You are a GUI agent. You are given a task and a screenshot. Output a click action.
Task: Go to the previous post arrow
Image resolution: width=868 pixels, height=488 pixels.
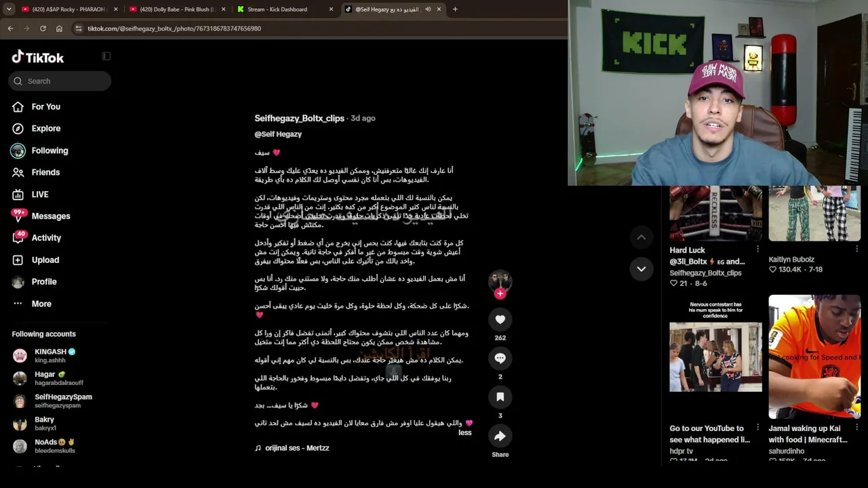click(641, 237)
